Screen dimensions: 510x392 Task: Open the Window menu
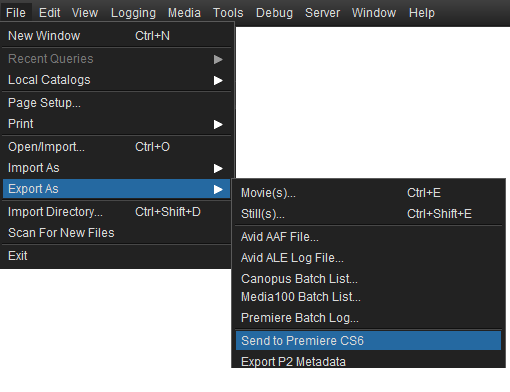pos(374,13)
